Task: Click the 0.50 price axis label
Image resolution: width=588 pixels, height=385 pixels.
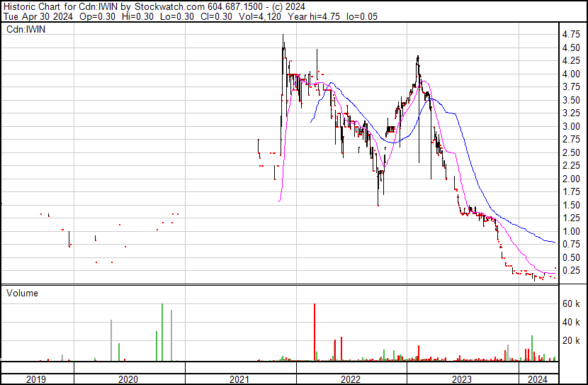Action: [571, 257]
